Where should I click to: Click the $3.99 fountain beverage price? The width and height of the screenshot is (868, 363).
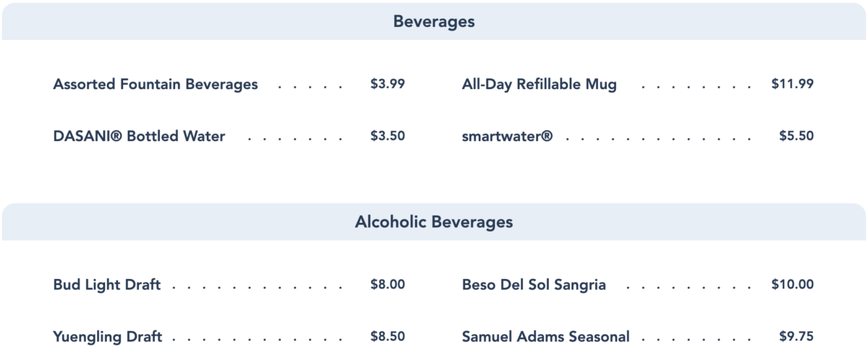point(387,84)
